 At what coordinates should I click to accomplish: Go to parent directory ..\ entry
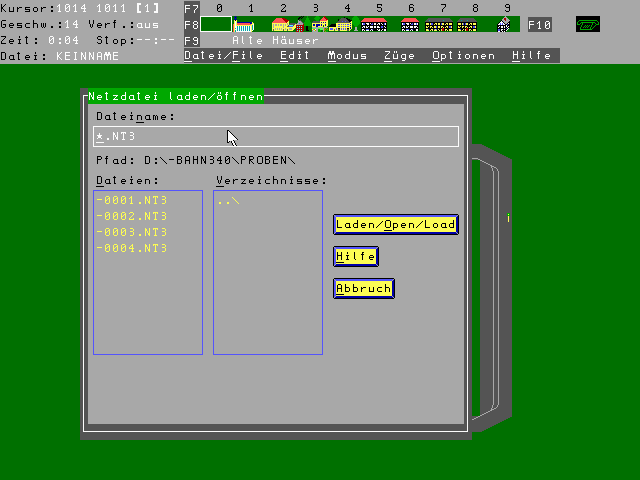228,200
